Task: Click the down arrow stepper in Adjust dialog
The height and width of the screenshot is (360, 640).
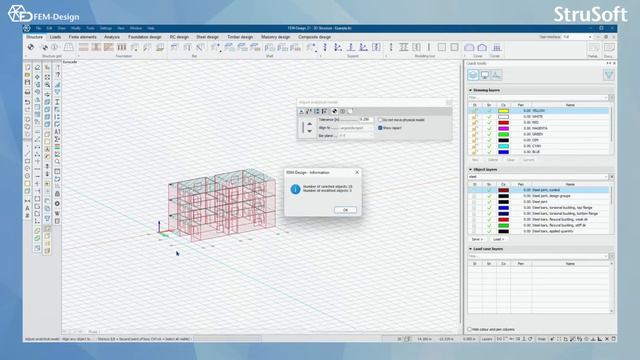Action: [309, 131]
